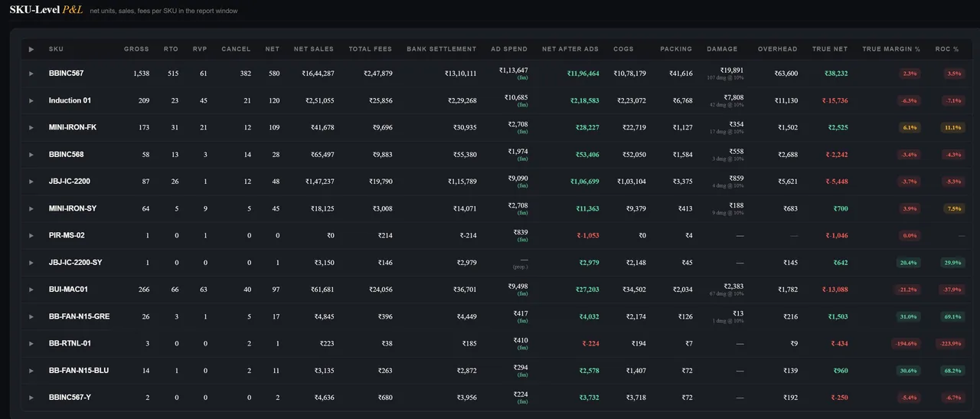Click the -194.6% true margin badge
Screen dimensions: 980x419
pos(906,343)
